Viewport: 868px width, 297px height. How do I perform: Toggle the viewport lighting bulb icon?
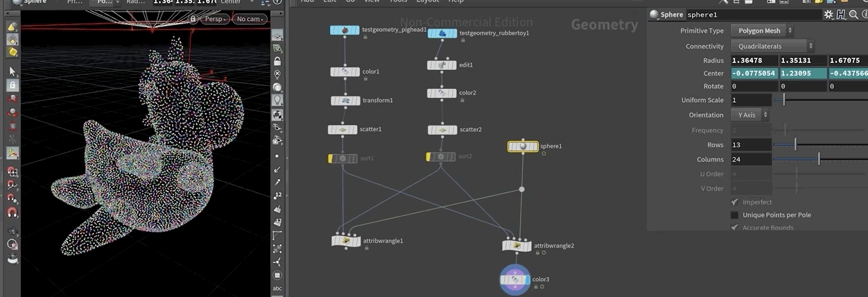pos(277,100)
